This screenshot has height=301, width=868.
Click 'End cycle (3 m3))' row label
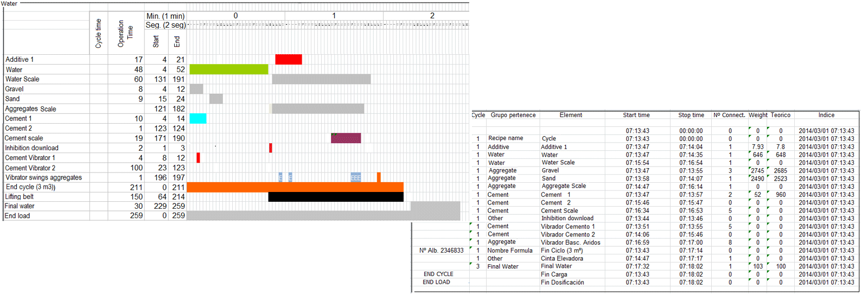point(30,187)
